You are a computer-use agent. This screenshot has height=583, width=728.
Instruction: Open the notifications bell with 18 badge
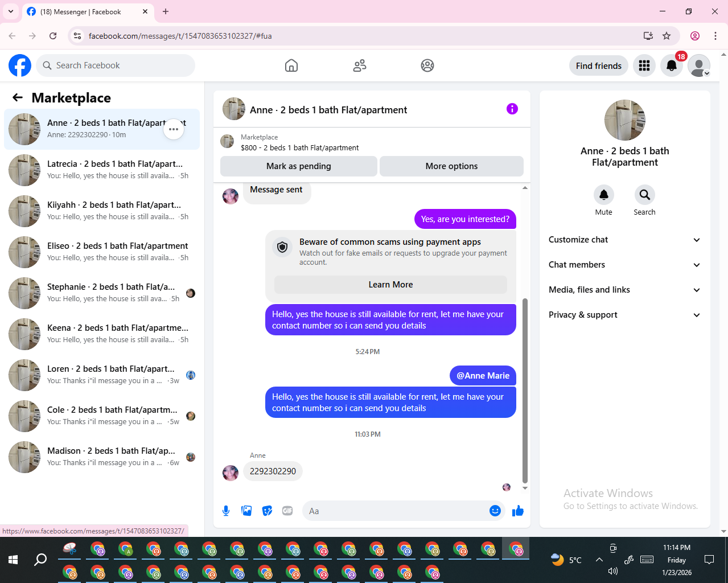(x=672, y=65)
